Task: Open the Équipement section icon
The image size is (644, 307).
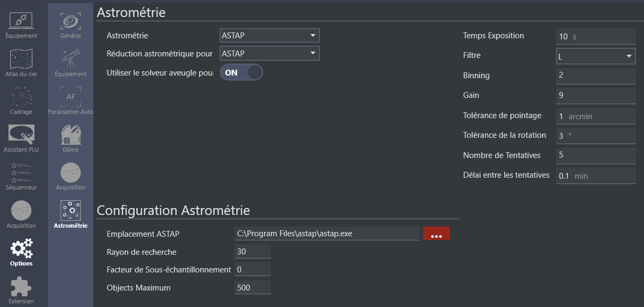Action: coord(21,24)
